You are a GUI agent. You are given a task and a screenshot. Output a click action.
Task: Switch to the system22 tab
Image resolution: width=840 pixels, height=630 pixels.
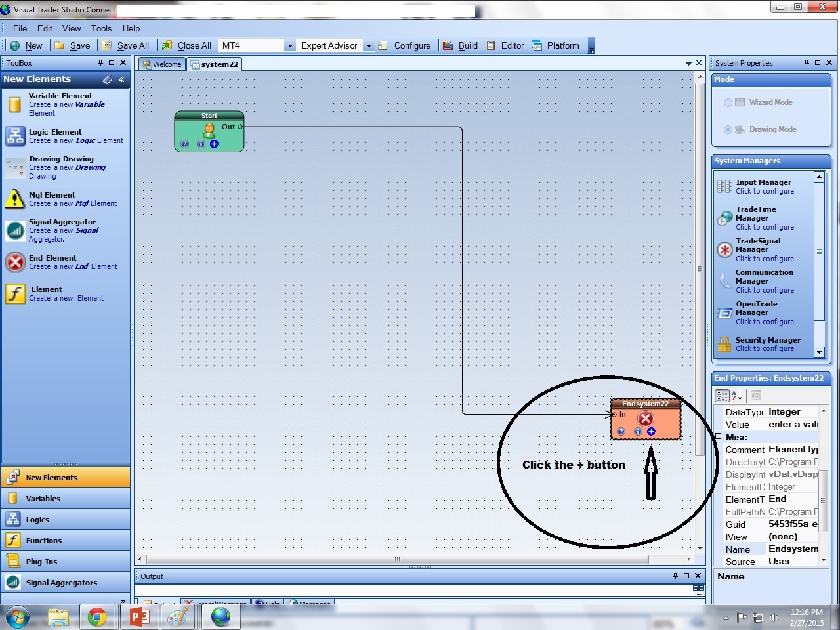215,64
